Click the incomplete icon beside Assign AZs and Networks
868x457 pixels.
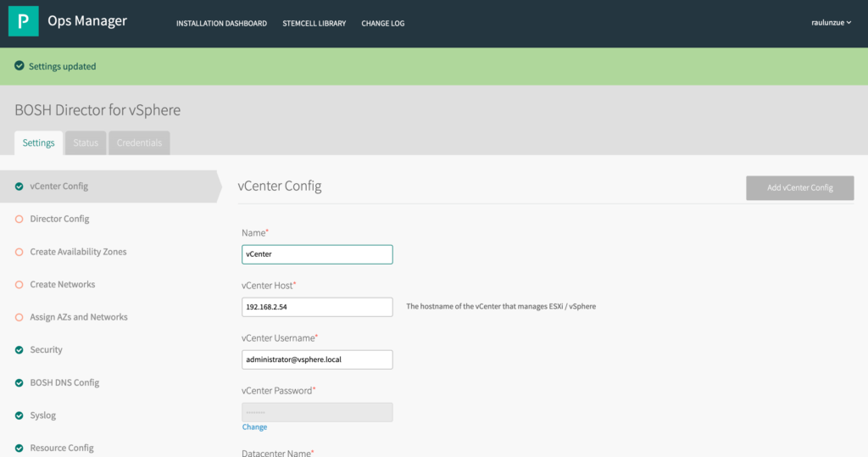(x=19, y=317)
